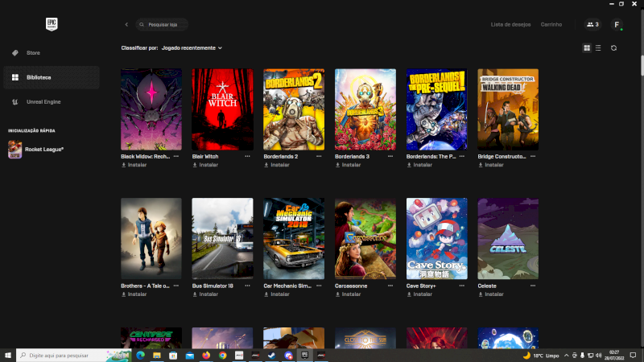The height and width of the screenshot is (362, 644).
Task: Click Instalar under Blair Witch
Action: click(205, 165)
